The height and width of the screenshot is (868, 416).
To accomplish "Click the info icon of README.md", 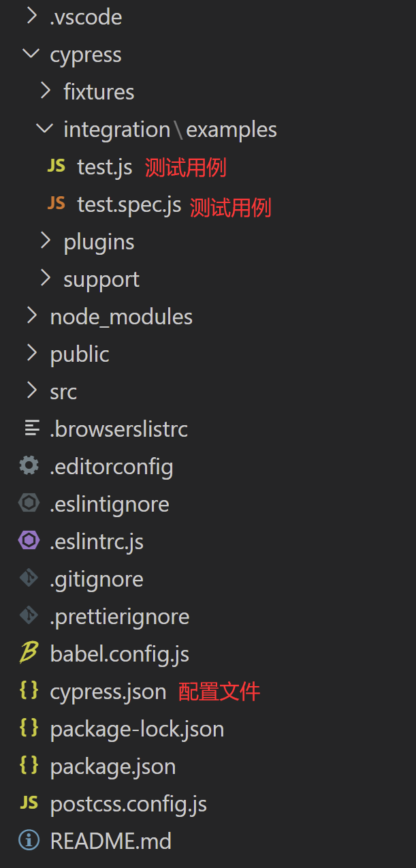I will pyautogui.click(x=29, y=840).
